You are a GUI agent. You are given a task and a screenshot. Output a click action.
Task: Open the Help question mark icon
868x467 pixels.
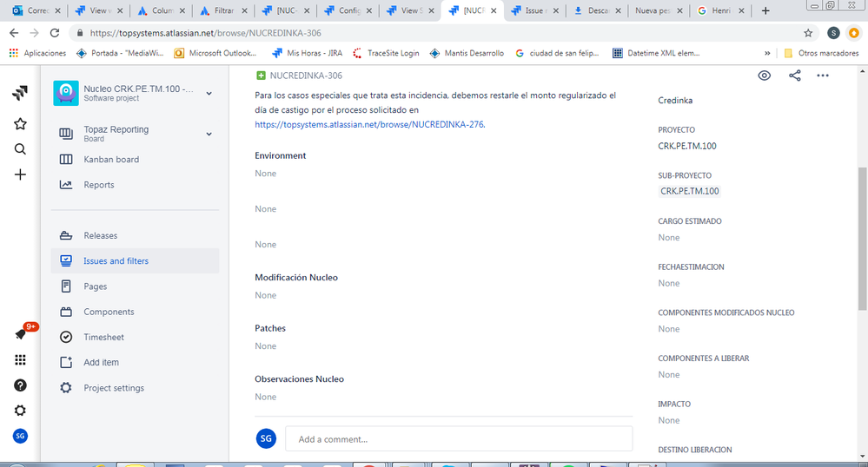pyautogui.click(x=20, y=385)
